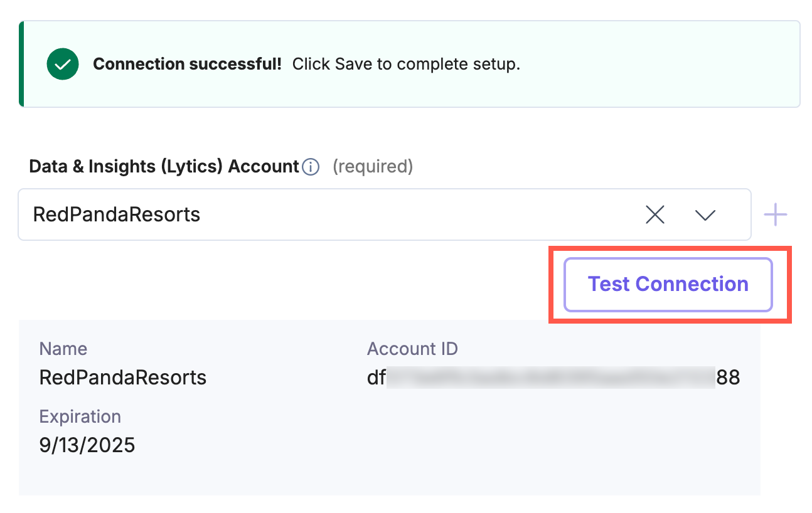812x513 pixels.
Task: Select the blurred Account ID text
Action: pyautogui.click(x=552, y=377)
